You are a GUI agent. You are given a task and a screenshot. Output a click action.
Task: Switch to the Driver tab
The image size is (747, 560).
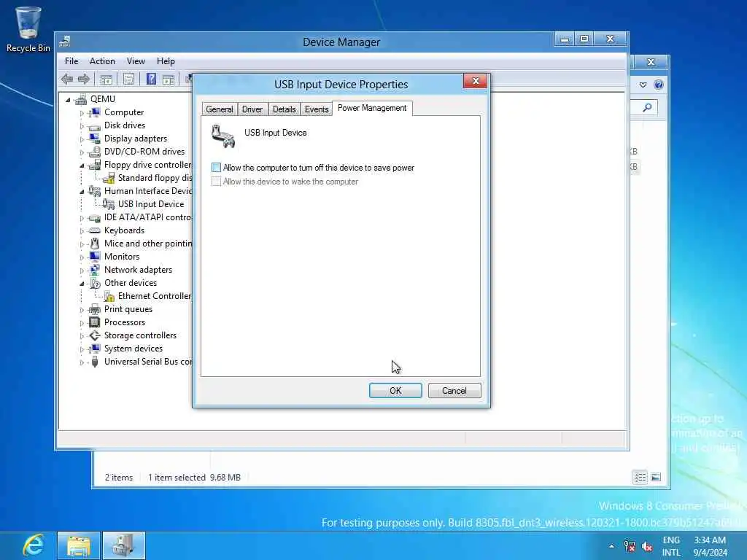[252, 109]
